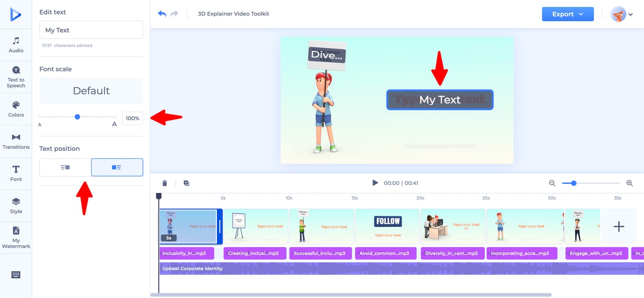The image size is (644, 298).
Task: Set text position to the left option
Action: coord(65,167)
